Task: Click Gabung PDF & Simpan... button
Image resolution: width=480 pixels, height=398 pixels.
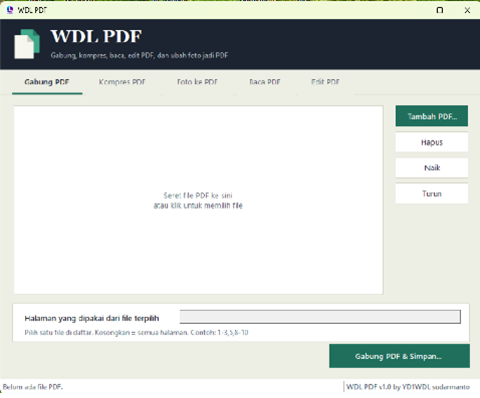Action: tap(399, 356)
